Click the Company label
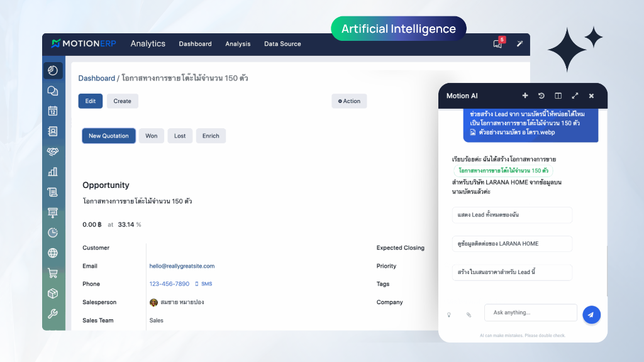644x362 pixels. point(390,302)
